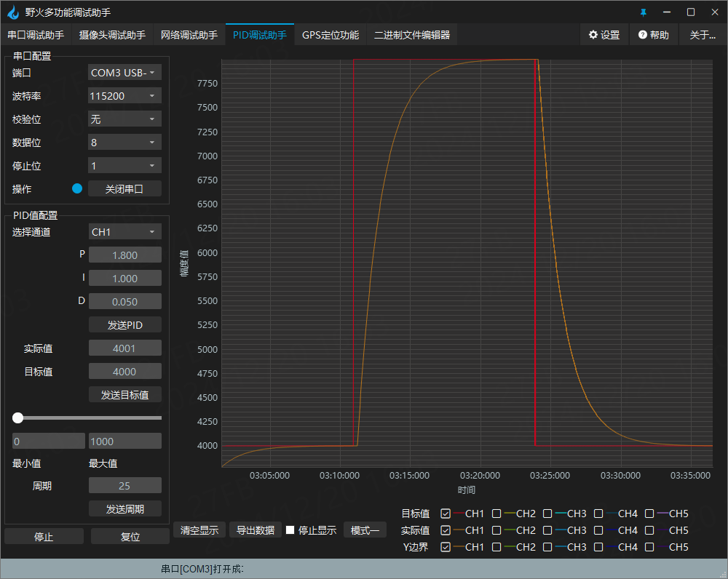Switch to 串口调试助手 tab

pyautogui.click(x=36, y=35)
